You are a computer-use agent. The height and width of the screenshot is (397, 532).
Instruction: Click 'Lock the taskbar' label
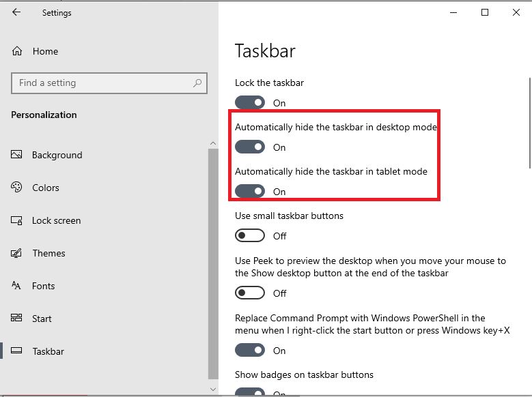pyautogui.click(x=269, y=83)
